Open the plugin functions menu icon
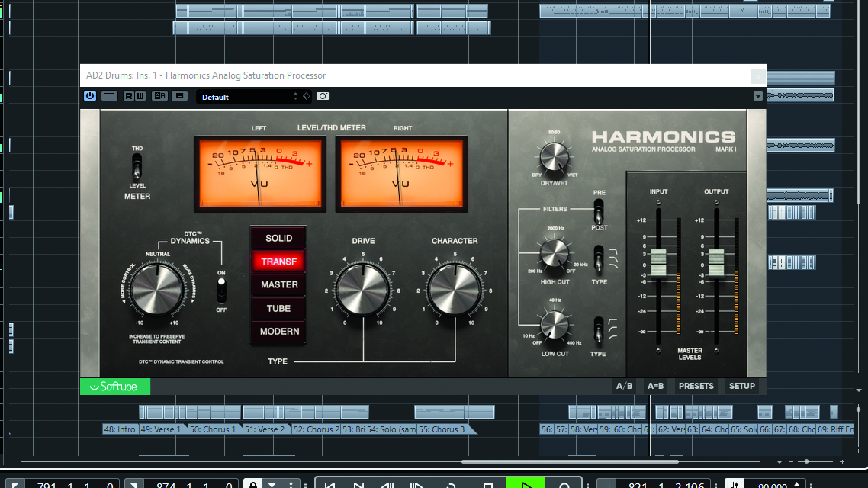 point(179,96)
